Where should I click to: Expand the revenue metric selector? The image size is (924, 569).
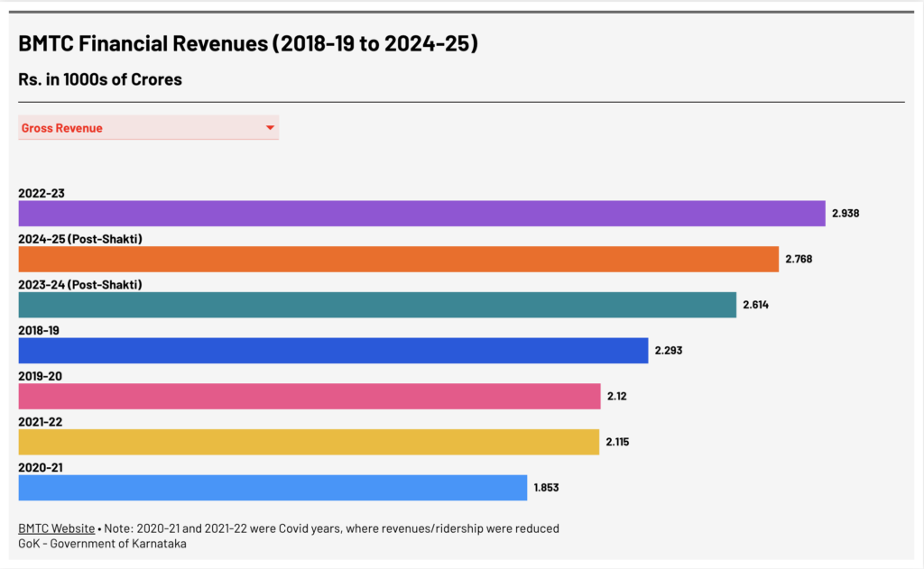click(144, 127)
